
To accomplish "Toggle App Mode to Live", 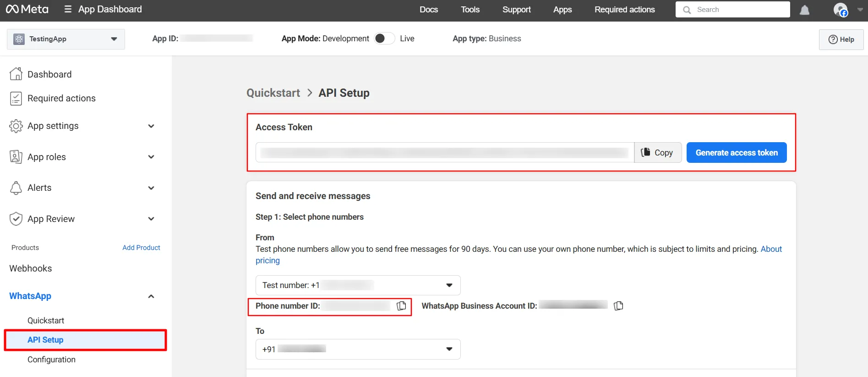I will coord(384,39).
